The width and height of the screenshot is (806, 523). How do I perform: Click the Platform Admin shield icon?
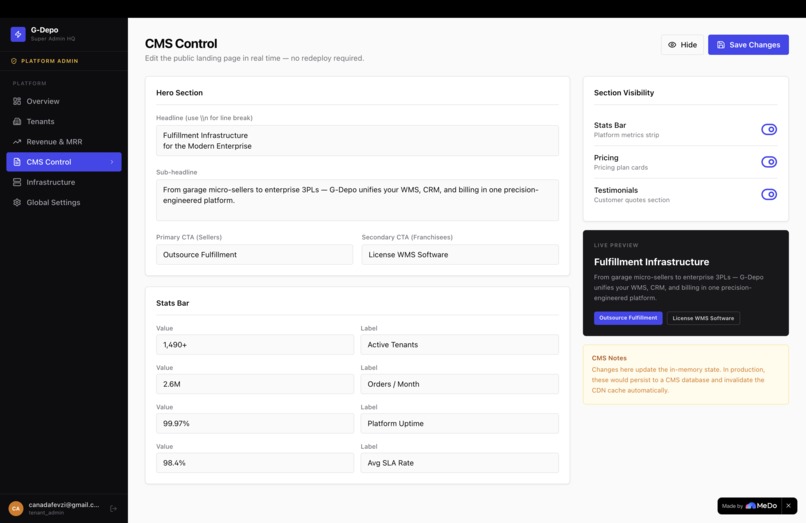pos(14,61)
